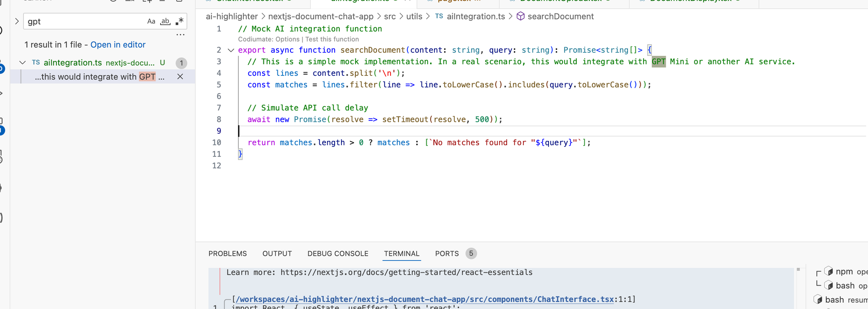Screen dimensions: 868x309
Task: Click ai-highlighter breadcrumb
Action: pos(232,16)
